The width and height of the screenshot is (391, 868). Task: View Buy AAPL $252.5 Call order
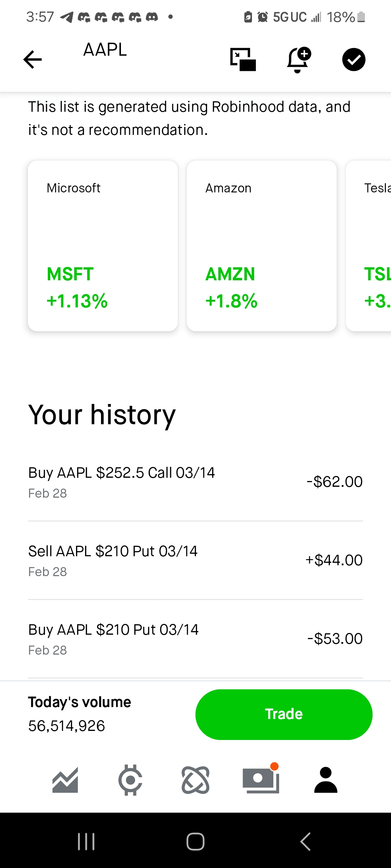(x=195, y=482)
